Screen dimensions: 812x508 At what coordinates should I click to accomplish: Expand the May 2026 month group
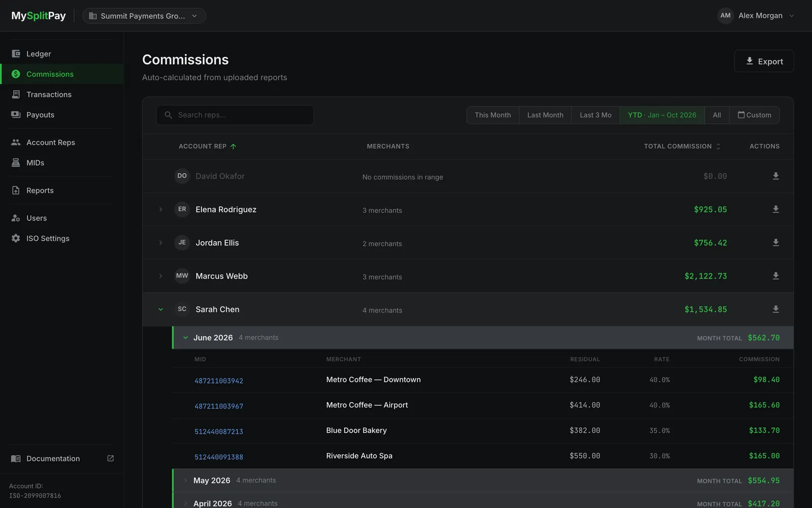[x=185, y=481]
